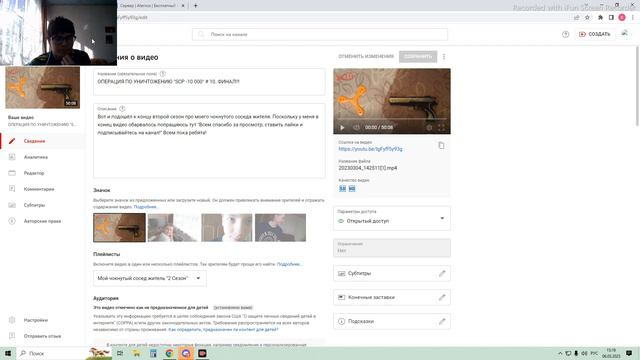
Task: Click the СОЗДАТЬ create button
Action: click(x=595, y=34)
